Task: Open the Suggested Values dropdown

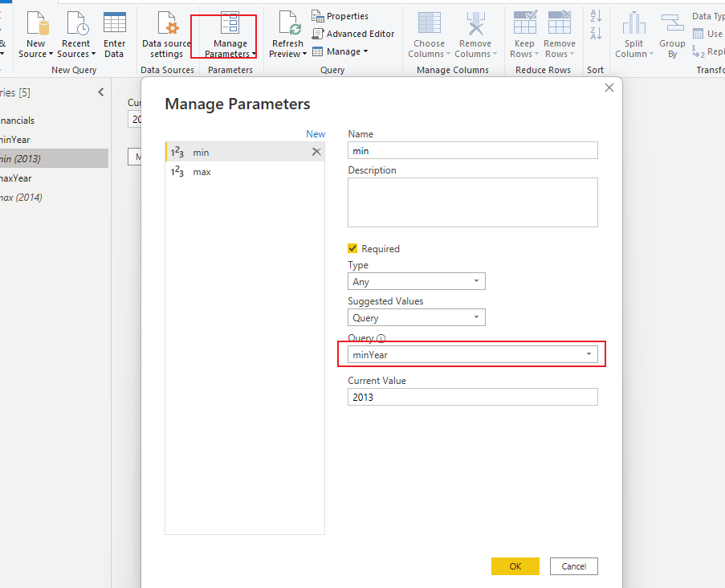Action: (416, 317)
